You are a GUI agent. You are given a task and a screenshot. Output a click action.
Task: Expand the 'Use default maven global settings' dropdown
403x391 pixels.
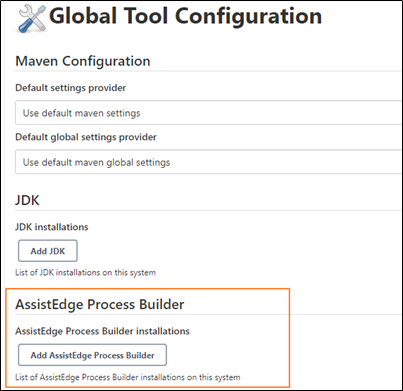[208, 162]
